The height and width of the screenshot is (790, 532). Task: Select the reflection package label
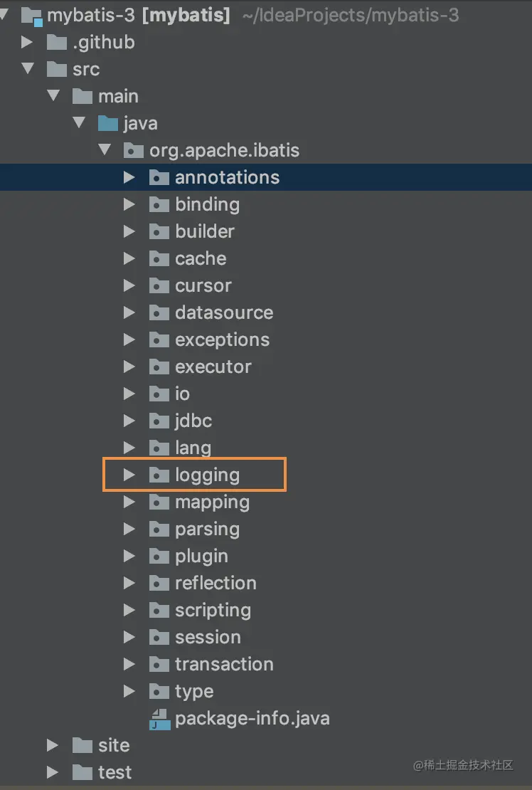click(216, 584)
